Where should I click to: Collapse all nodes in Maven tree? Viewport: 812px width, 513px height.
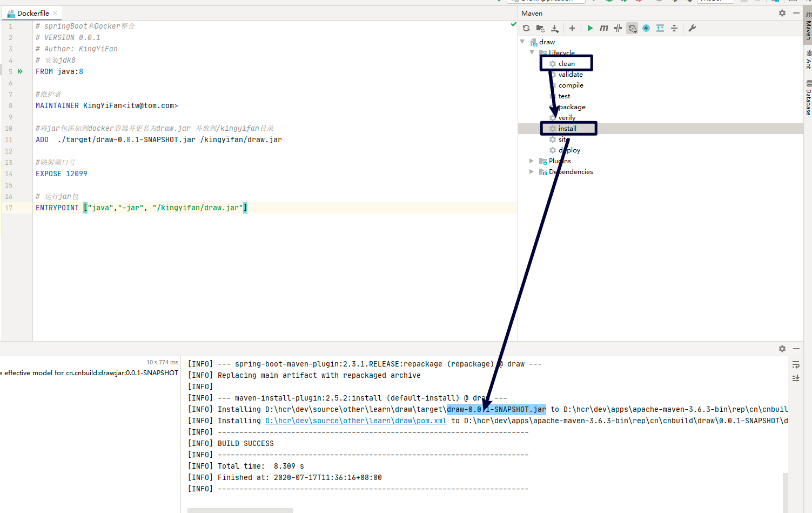(674, 28)
